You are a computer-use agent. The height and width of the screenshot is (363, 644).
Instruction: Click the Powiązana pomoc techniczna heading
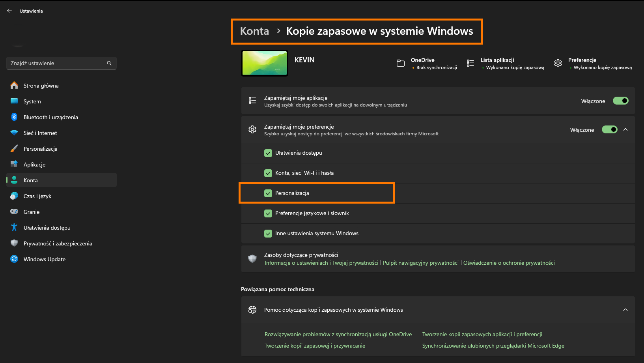278,289
